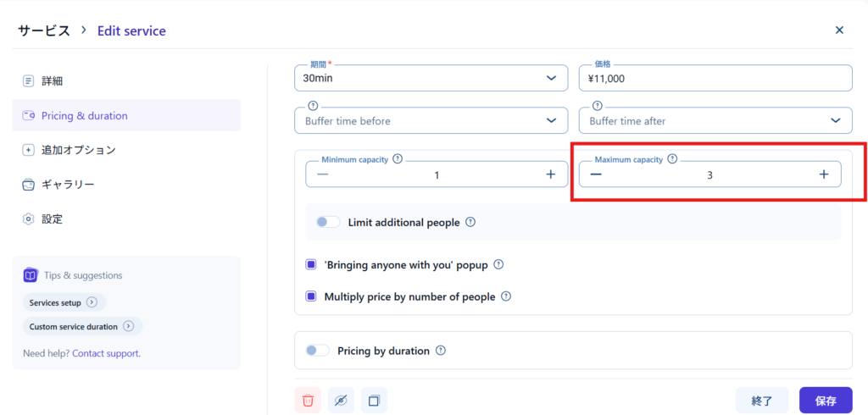The width and height of the screenshot is (868, 415).
Task: Click the red trash delete icon
Action: pos(308,400)
